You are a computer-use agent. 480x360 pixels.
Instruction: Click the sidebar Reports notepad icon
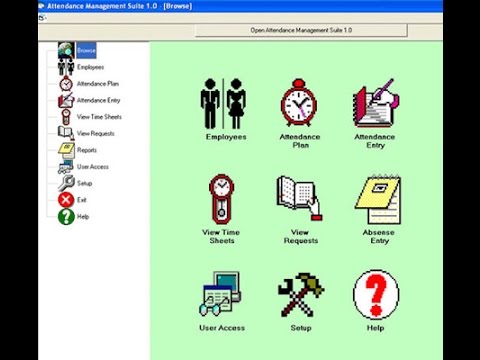[x=67, y=150]
